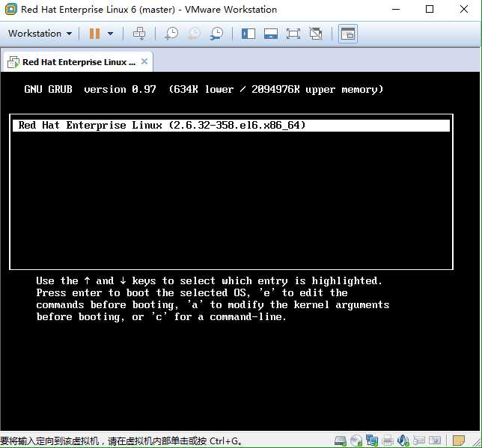
Task: Click the printer device status icon
Action: pyautogui.click(x=388, y=441)
